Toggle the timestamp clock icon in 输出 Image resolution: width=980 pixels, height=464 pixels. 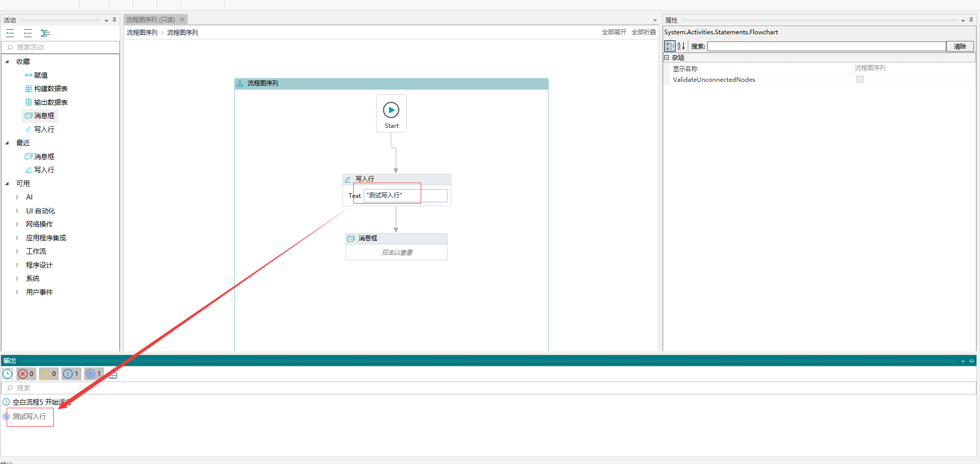8,374
